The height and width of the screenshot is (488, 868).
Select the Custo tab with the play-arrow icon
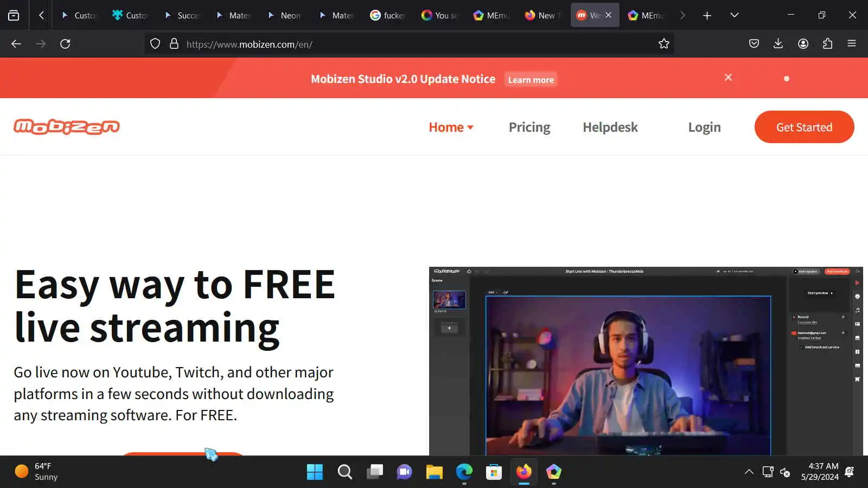(79, 15)
